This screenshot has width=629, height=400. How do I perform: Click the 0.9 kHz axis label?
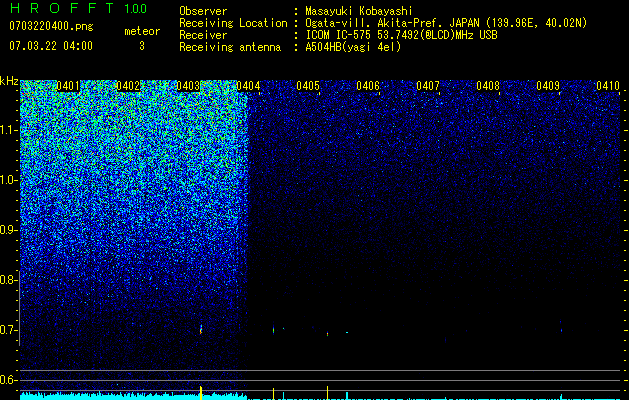[8, 230]
